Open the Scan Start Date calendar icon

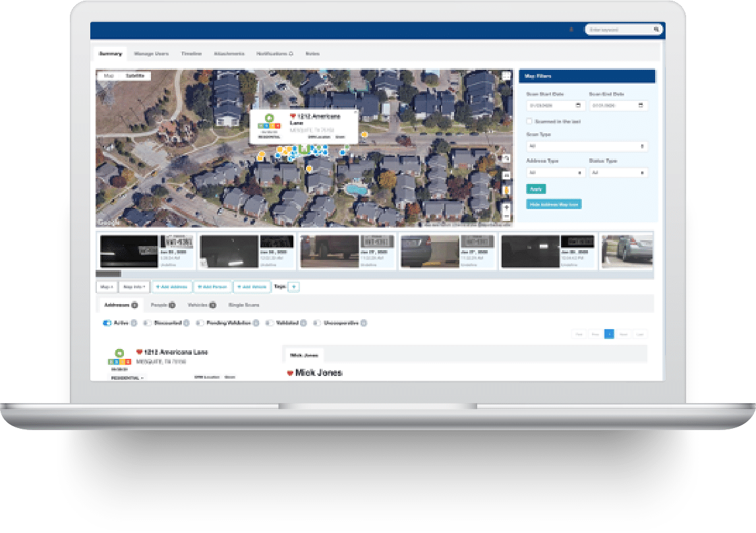tap(578, 106)
